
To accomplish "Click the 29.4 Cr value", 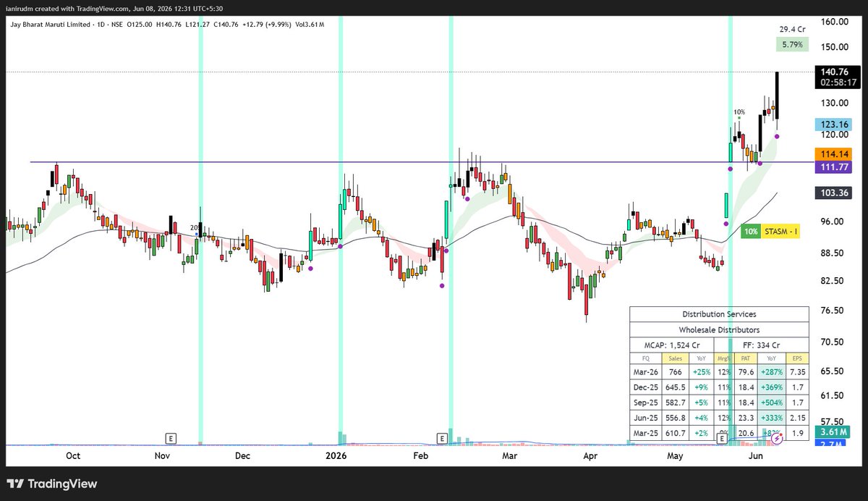I will (791, 29).
